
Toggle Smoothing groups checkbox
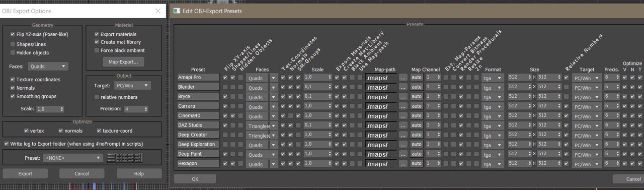click(x=13, y=96)
